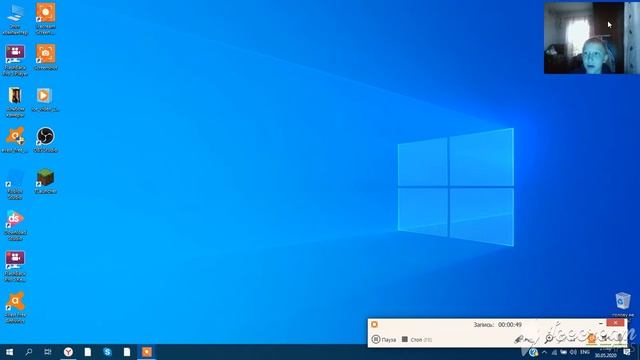The width and height of the screenshot is (640, 360).
Task: Open the This PC desktop icon
Action: coord(15,19)
